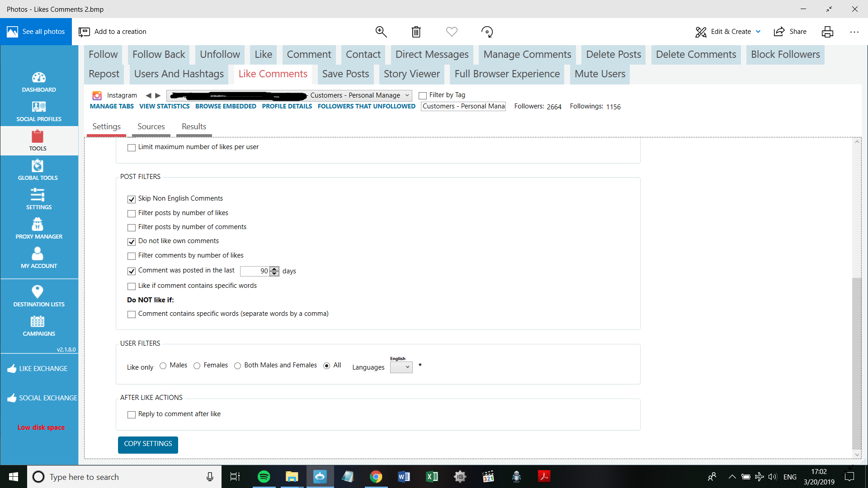Increase the days value with the up spinner

(274, 269)
